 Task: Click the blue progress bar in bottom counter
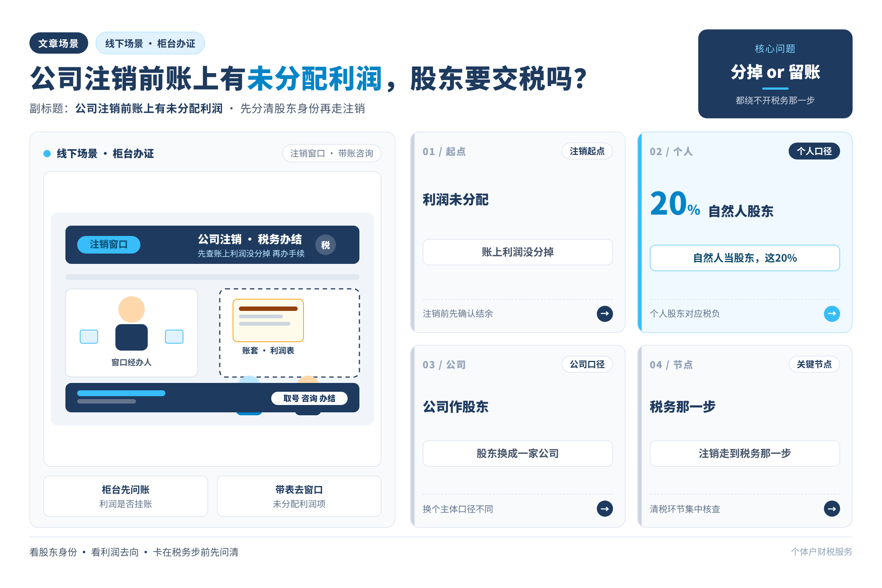click(x=121, y=393)
